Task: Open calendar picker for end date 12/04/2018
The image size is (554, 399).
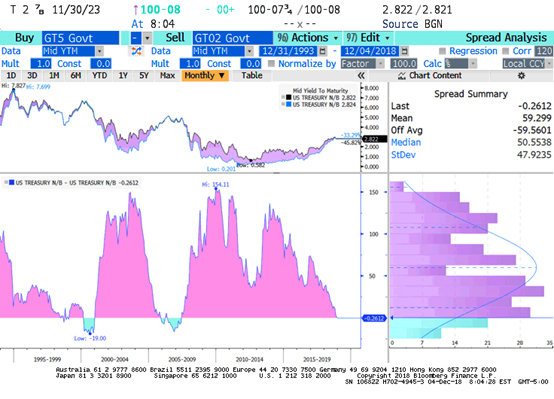Action: coord(405,51)
